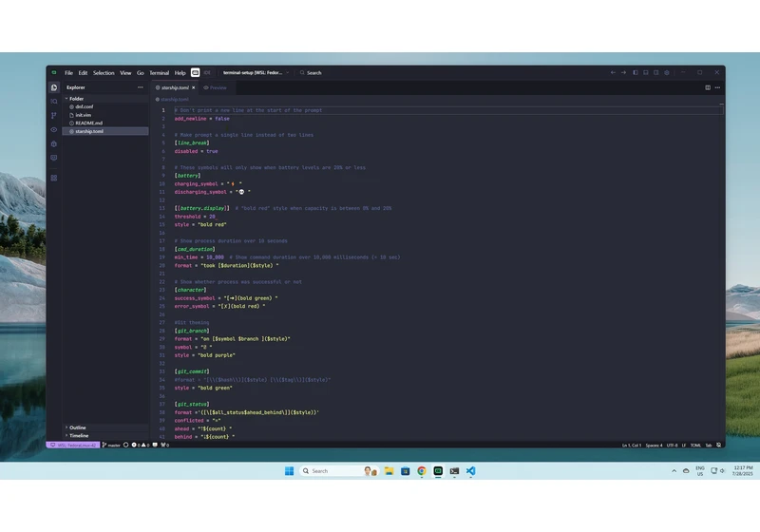Open Google Chrome from the taskbar

point(422,471)
